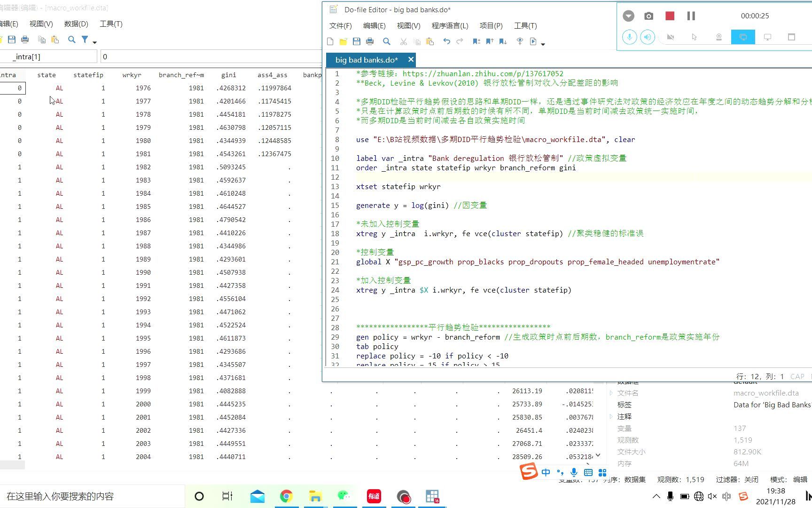This screenshot has height=508, width=812.
Task: Open the 项目(P) menu
Action: [491, 25]
